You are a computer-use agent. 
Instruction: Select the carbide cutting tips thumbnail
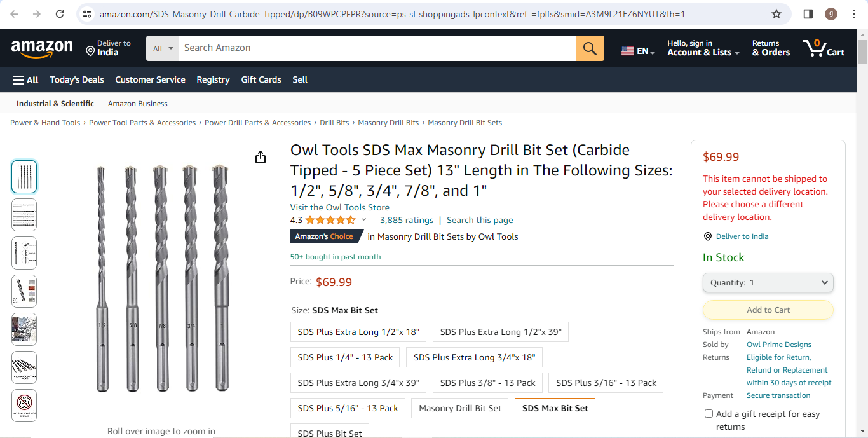24,367
